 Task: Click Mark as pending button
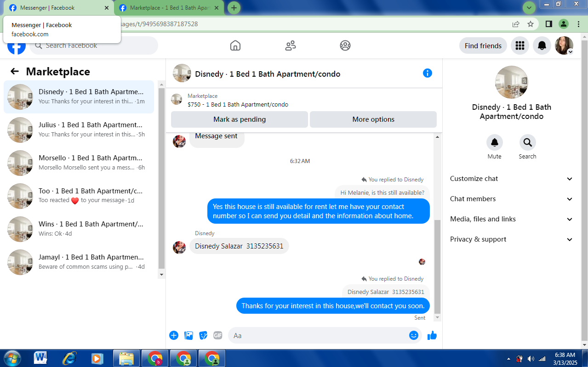click(x=240, y=119)
